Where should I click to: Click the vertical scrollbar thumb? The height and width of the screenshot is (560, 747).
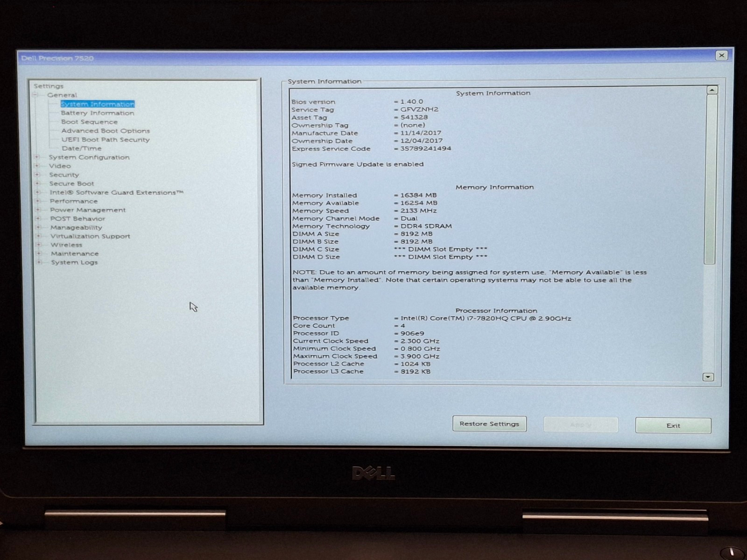[711, 180]
